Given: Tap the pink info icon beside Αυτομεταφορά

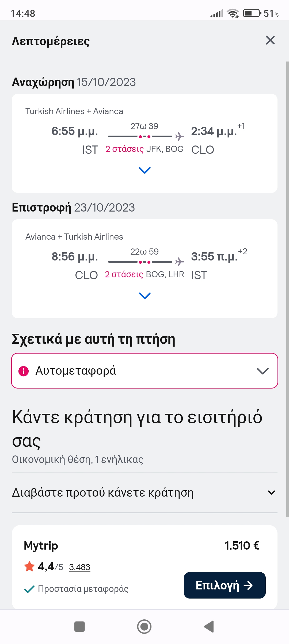Looking at the screenshot, I should [24, 371].
